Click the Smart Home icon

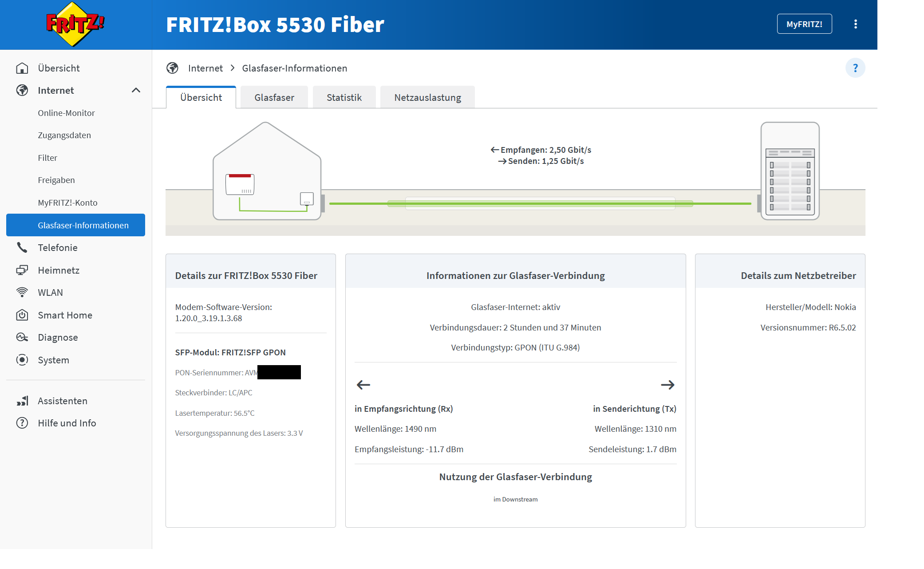click(x=22, y=315)
